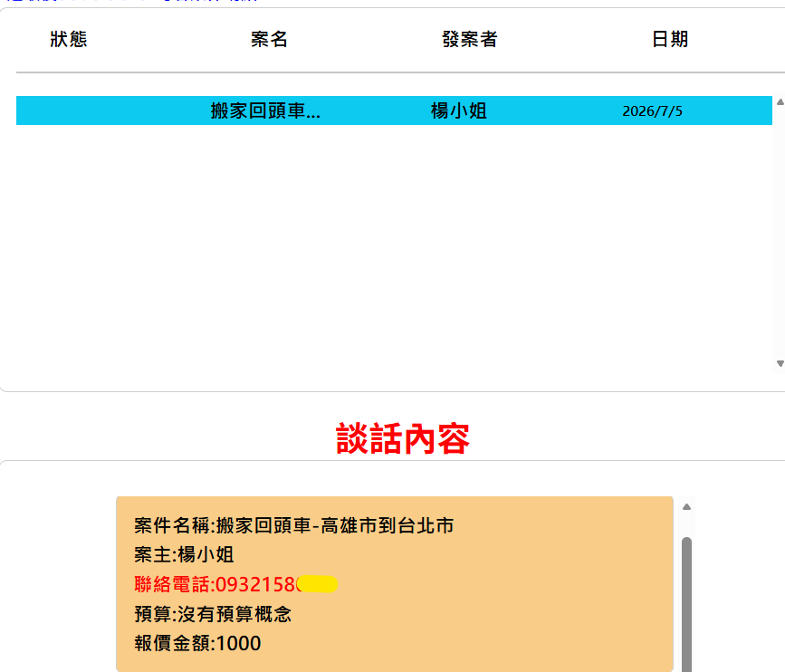
Task: Click the conversation panel scrollbar thumb
Action: pos(687,604)
